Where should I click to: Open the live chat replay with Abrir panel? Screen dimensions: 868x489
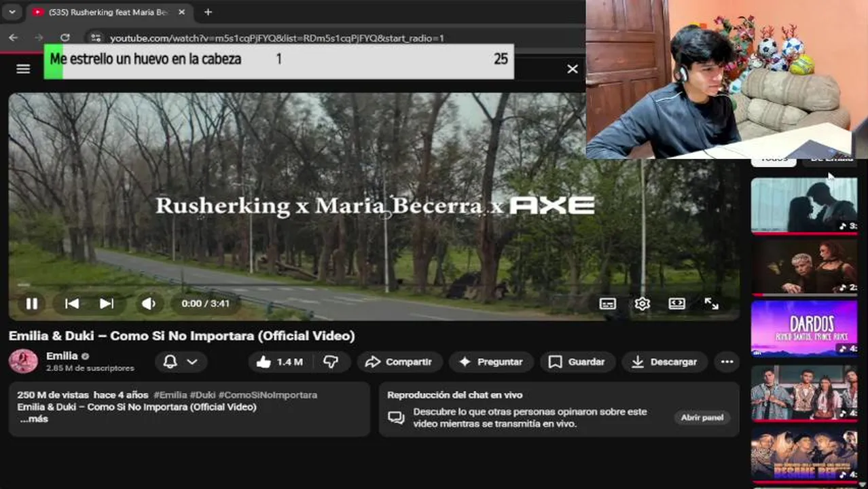[x=702, y=418]
